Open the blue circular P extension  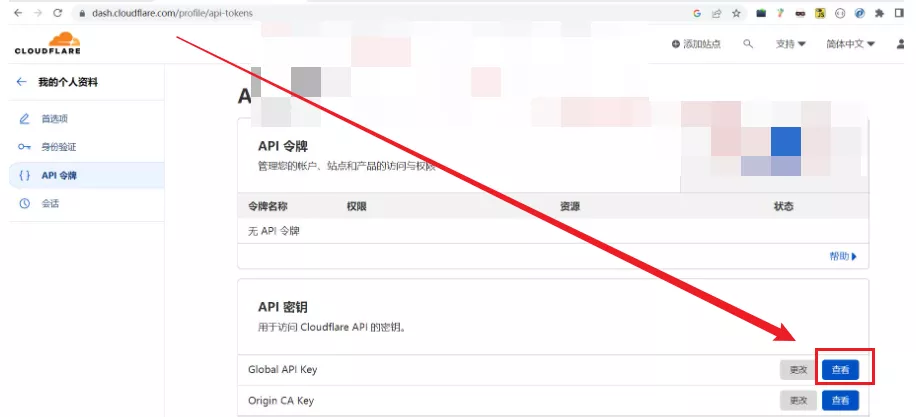pyautogui.click(x=859, y=13)
